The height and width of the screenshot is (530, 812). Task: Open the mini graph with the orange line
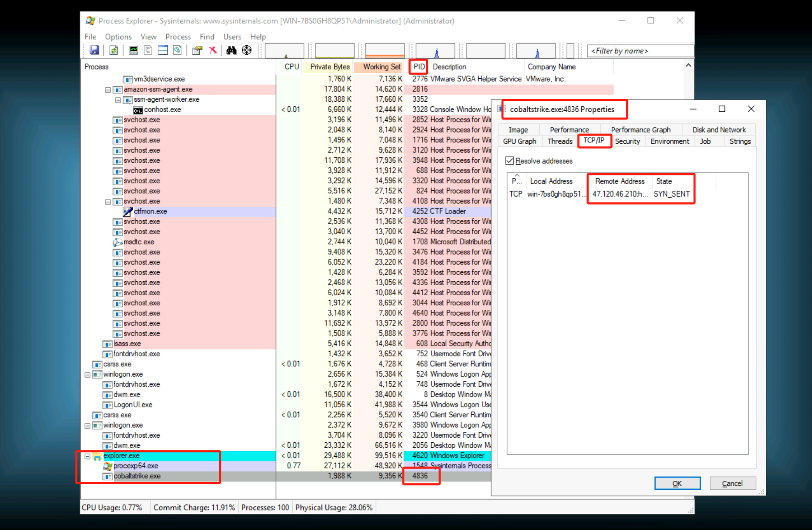(385, 51)
